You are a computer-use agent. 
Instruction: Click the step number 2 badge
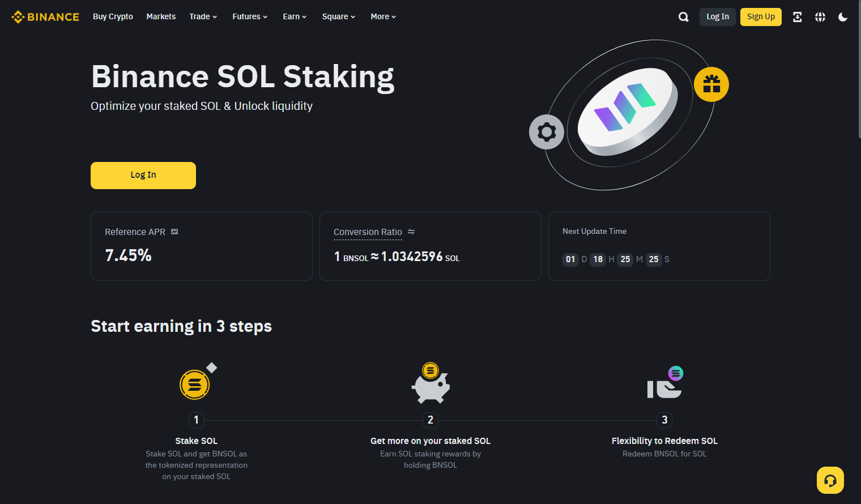pos(430,420)
